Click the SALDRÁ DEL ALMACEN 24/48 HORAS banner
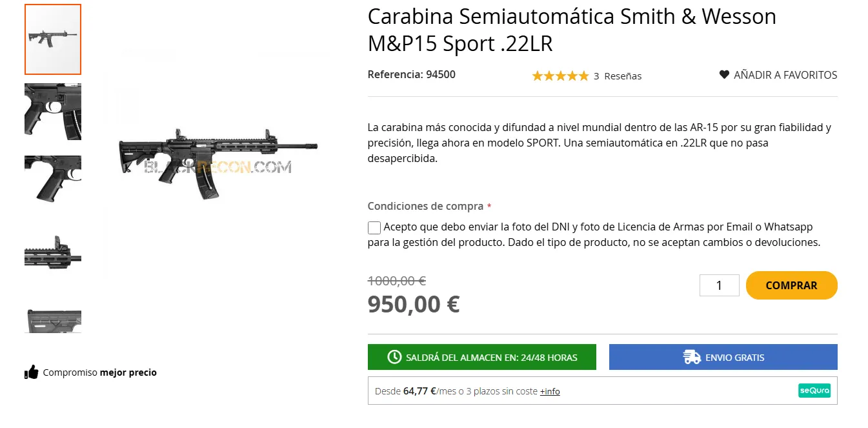 pyautogui.click(x=481, y=357)
